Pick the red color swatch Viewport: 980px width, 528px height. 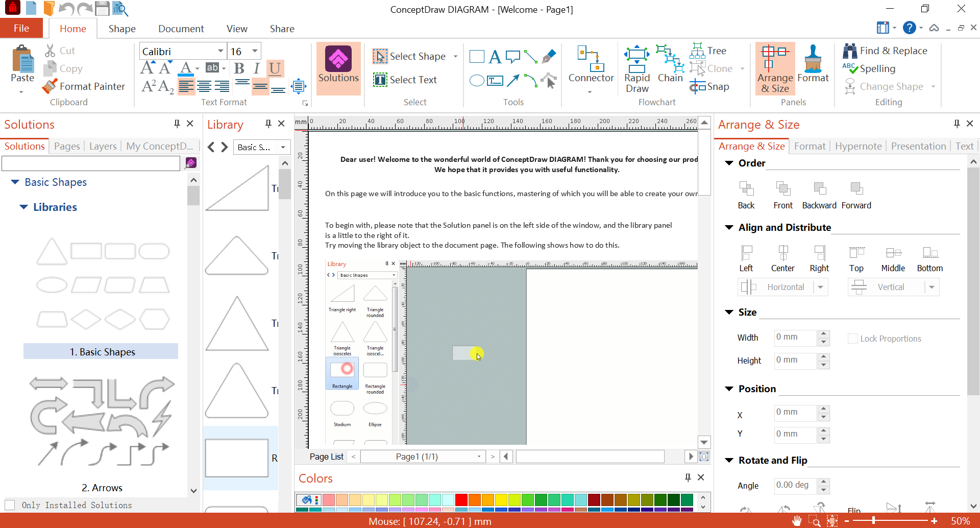coord(461,499)
